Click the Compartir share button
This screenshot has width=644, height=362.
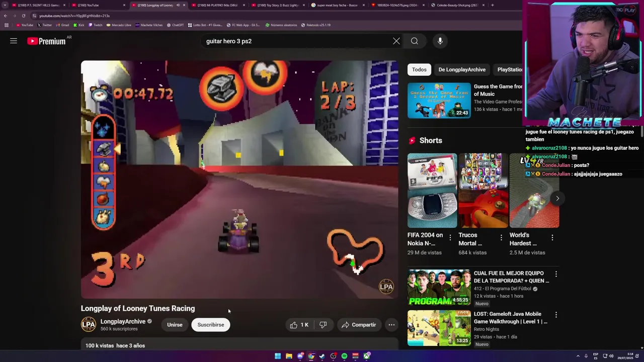359,325
